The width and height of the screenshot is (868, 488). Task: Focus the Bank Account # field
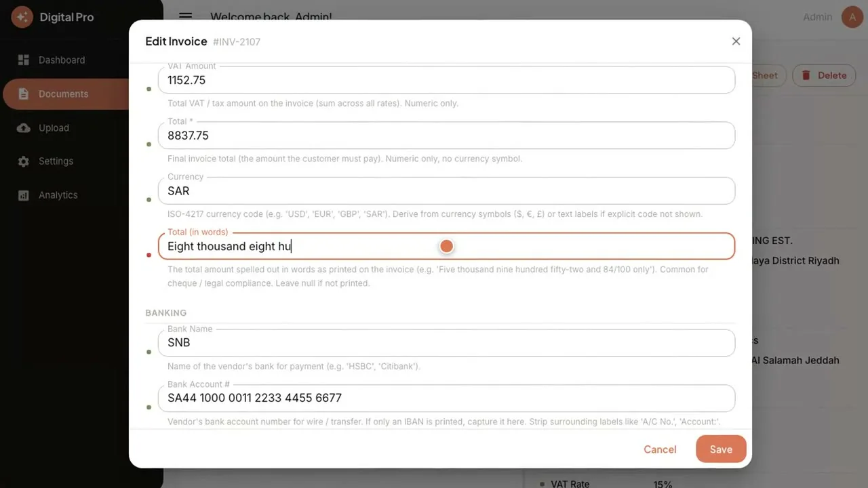[446, 399]
